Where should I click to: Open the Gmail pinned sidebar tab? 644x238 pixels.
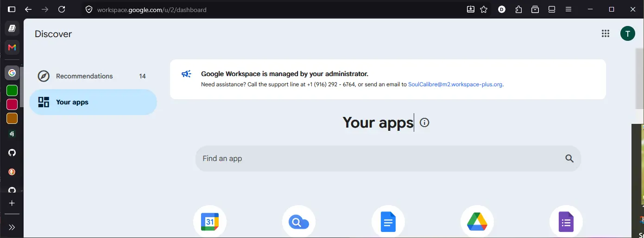coord(12,47)
